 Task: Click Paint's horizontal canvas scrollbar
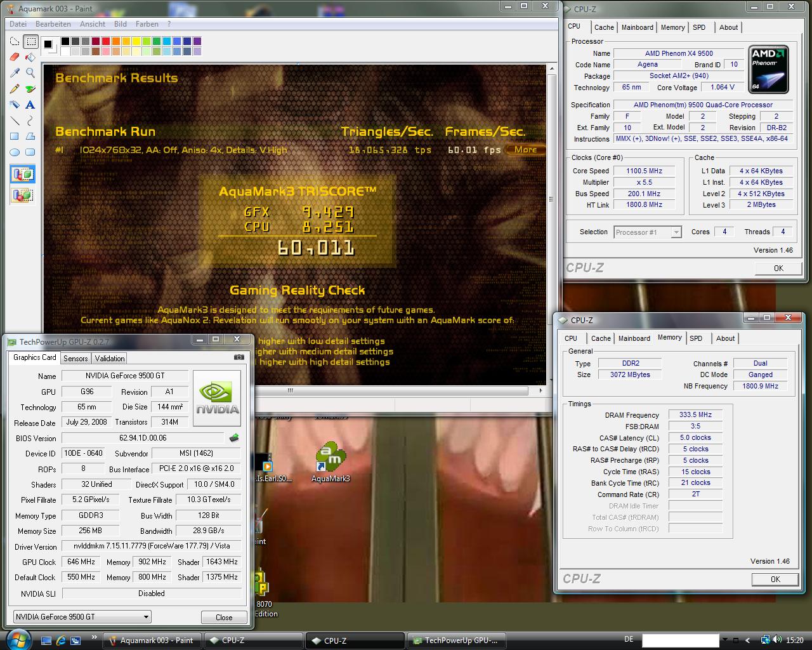click(x=291, y=390)
